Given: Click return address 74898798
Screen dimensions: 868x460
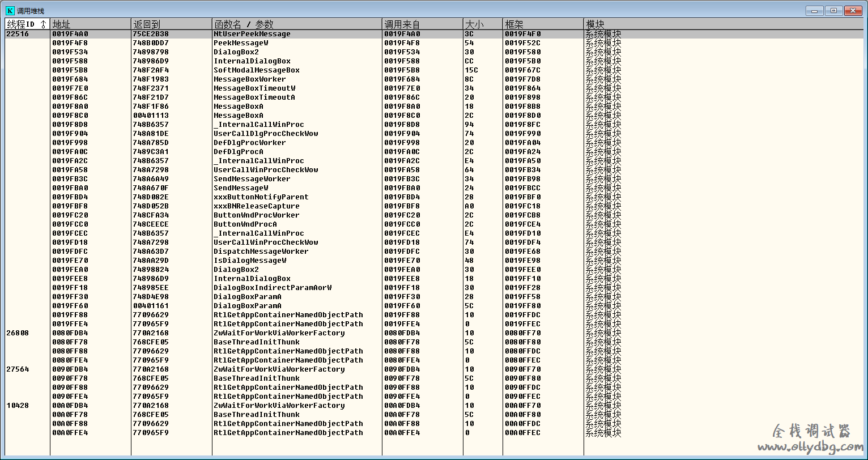Looking at the screenshot, I should point(151,52).
